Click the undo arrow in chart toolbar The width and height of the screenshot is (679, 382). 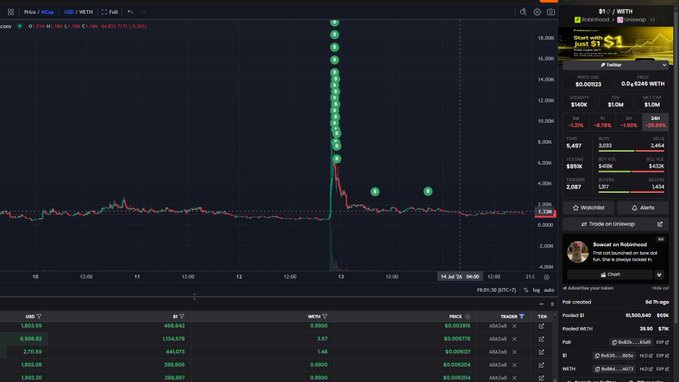[x=130, y=12]
